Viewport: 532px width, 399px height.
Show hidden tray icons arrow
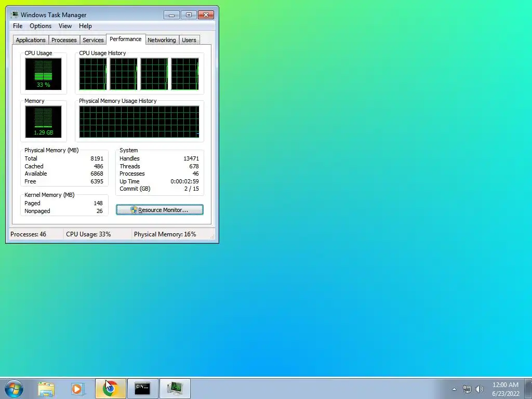[454, 389]
